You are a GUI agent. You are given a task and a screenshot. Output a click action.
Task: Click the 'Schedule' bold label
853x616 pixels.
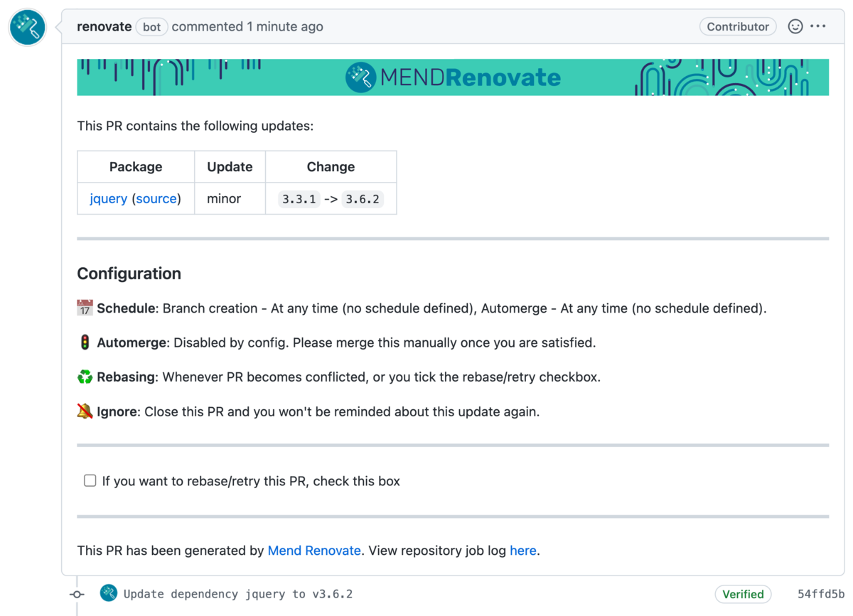(126, 308)
